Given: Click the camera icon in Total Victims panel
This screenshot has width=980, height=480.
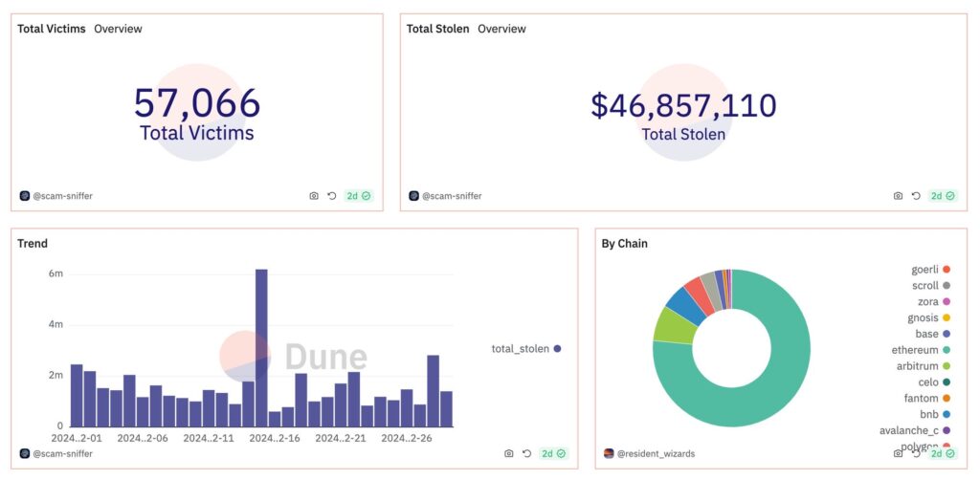Looking at the screenshot, I should tap(314, 196).
